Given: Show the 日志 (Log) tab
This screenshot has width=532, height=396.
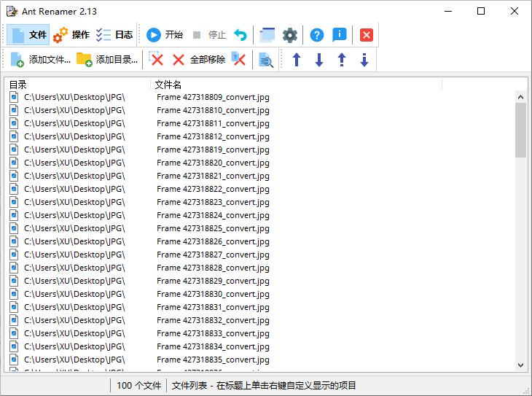Looking at the screenshot, I should (114, 35).
